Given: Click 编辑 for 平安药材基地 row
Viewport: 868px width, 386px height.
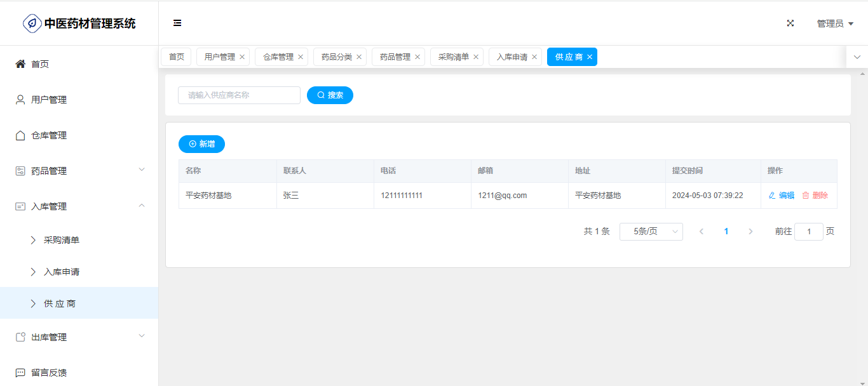Looking at the screenshot, I should pyautogui.click(x=782, y=196).
